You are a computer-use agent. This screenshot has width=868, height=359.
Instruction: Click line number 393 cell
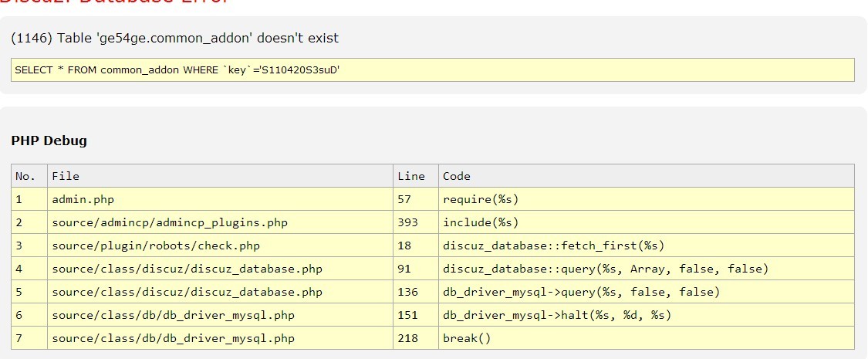pyautogui.click(x=408, y=222)
